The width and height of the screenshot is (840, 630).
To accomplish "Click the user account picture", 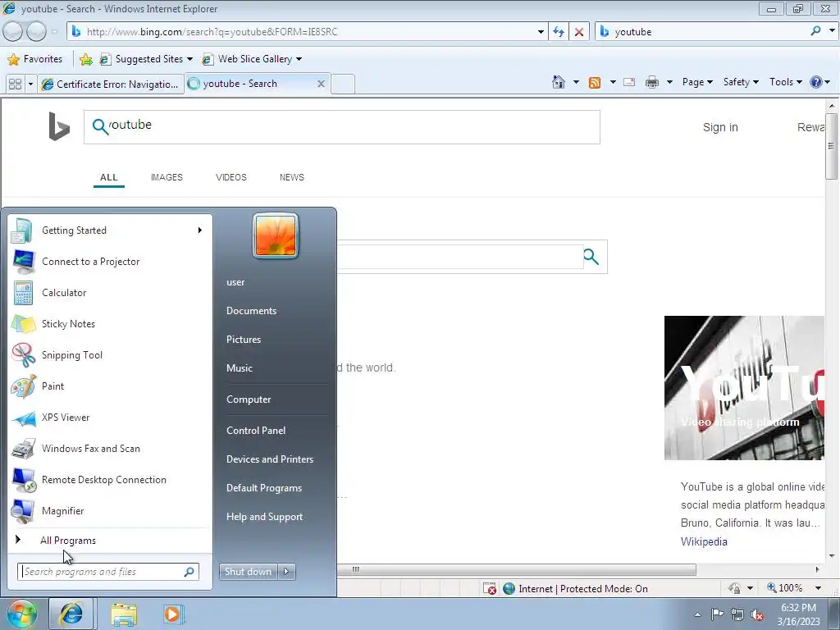I will point(276,235).
